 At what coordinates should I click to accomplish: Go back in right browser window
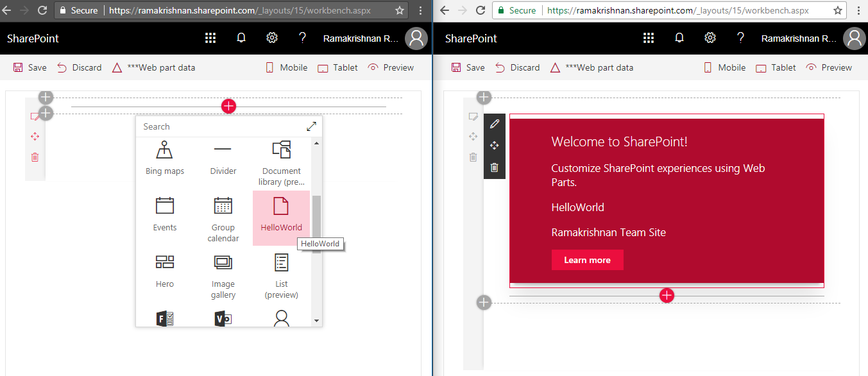pyautogui.click(x=445, y=10)
